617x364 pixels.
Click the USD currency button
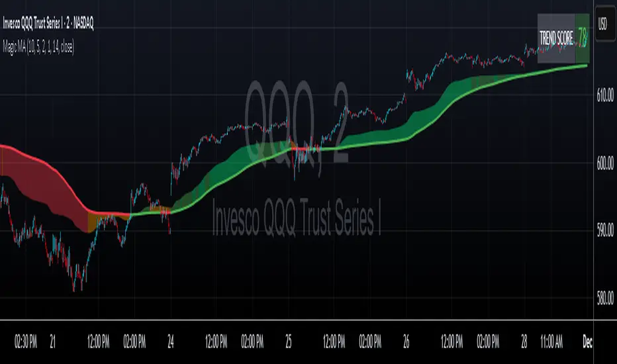[x=604, y=24]
